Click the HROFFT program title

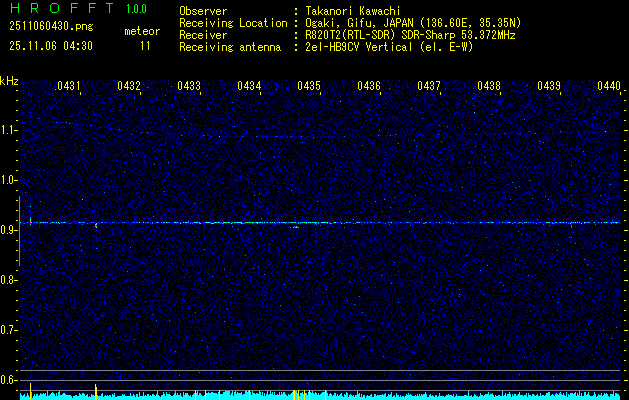pos(57,10)
